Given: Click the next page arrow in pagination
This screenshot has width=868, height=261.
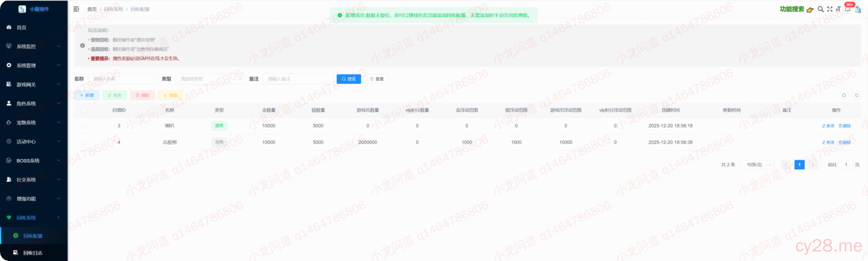Looking at the screenshot, I should [x=813, y=164].
